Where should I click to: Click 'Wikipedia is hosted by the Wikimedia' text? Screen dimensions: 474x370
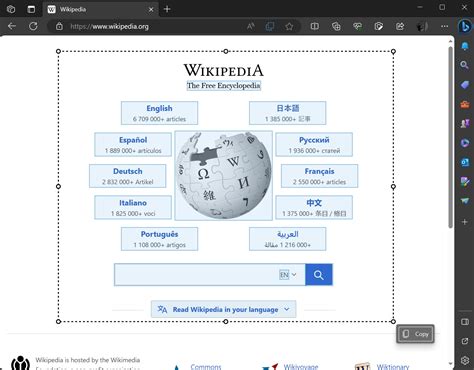coord(88,360)
